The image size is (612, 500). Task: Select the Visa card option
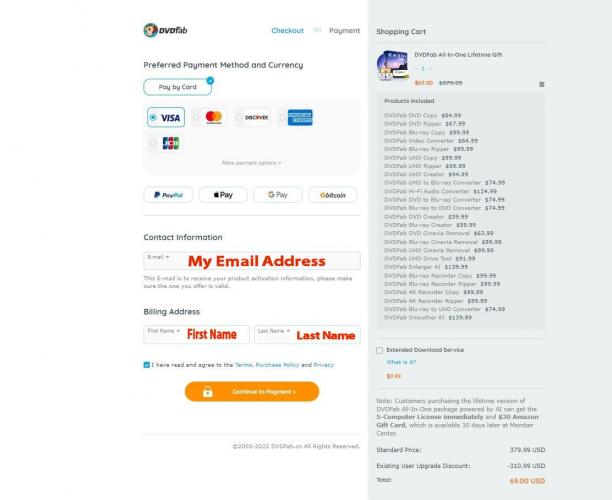point(166,117)
